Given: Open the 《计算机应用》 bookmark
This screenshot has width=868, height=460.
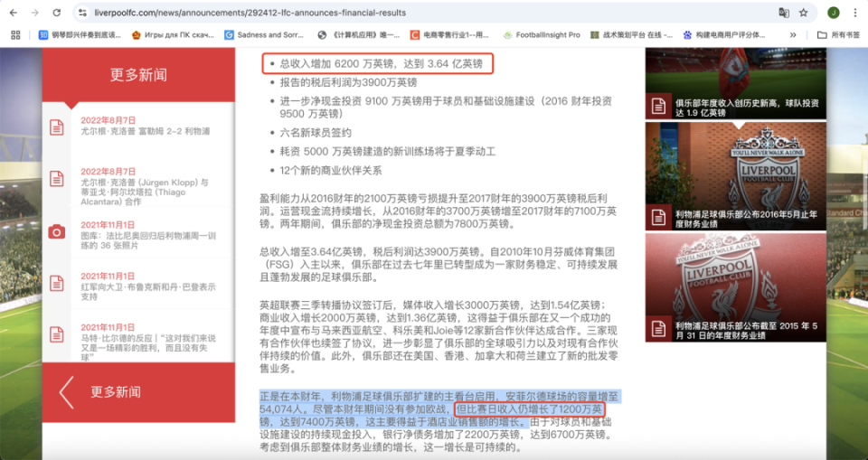Looking at the screenshot, I should [358, 35].
